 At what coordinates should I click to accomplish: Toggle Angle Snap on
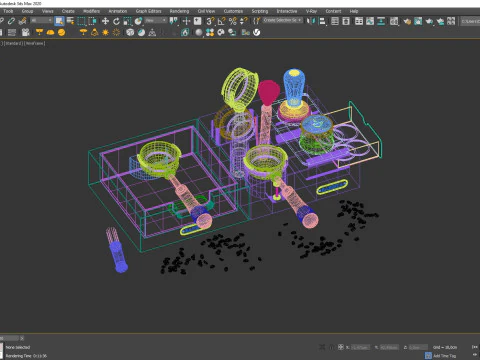click(221, 21)
